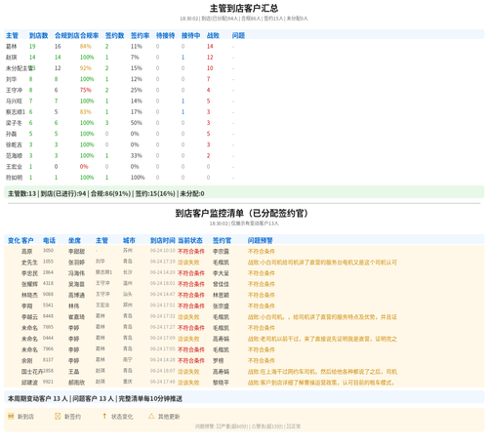
Task: Click the phone cell 3050
Action: (48, 251)
